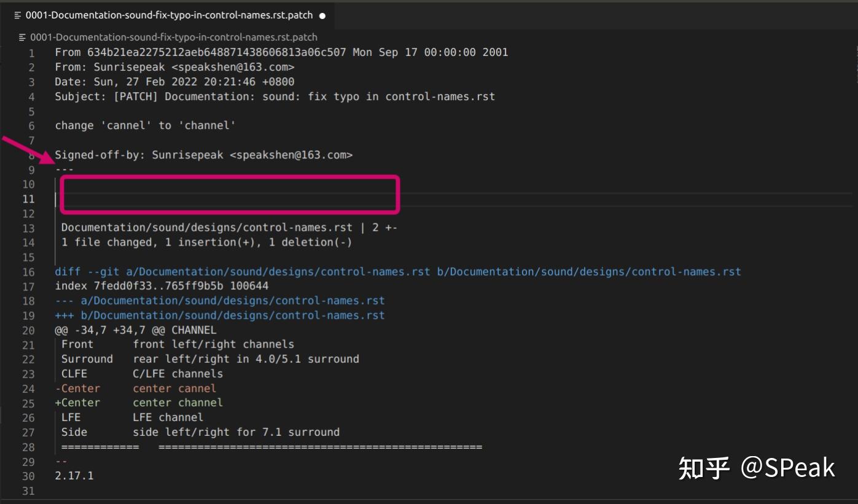Click line number 31 in the gutter
The height and width of the screenshot is (504, 858).
coord(28,491)
